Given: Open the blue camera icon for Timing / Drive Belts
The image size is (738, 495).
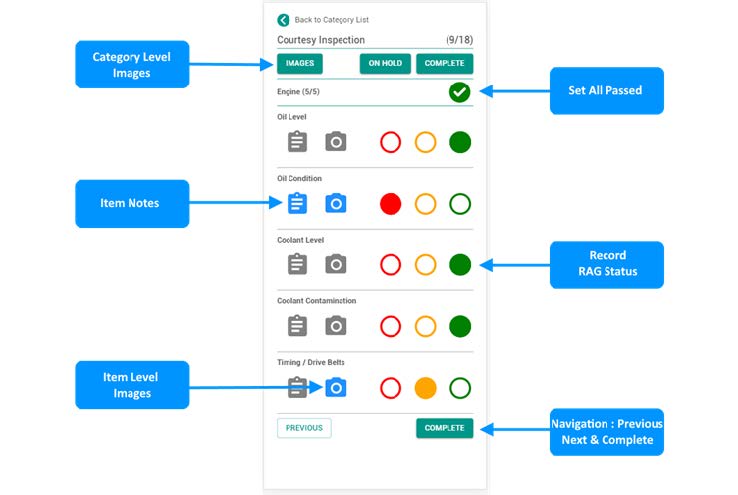Looking at the screenshot, I should 336,387.
